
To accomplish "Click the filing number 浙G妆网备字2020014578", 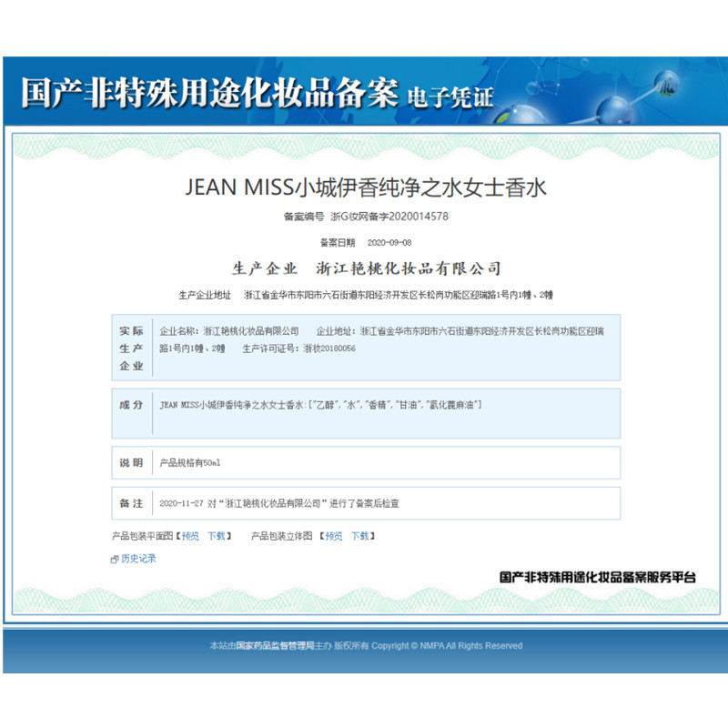I will [x=389, y=217].
